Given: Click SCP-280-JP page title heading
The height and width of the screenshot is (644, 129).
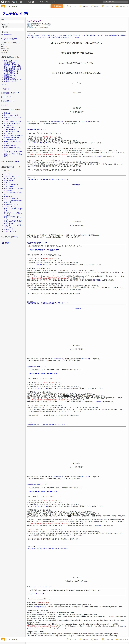Looking at the screenshot, I should pyautogui.click(x=34, y=21).
